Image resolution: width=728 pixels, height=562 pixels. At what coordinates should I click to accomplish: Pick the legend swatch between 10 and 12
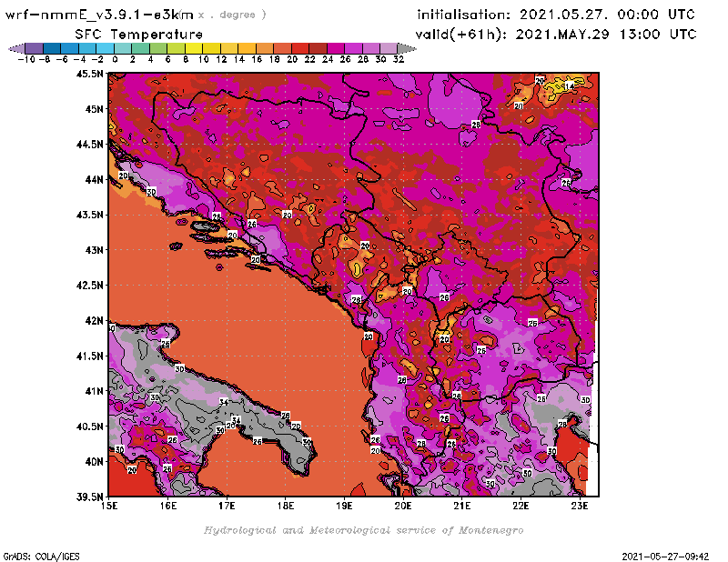pyautogui.click(x=211, y=49)
